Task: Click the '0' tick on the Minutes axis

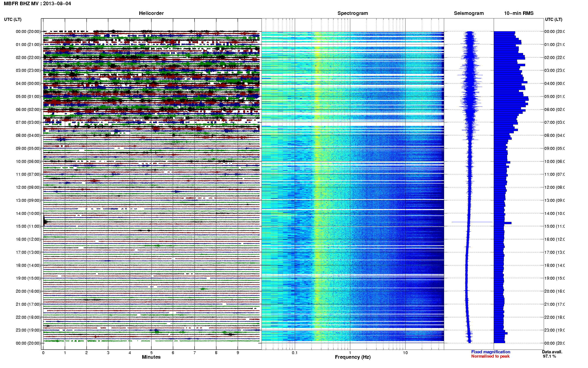Action: [x=43, y=353]
